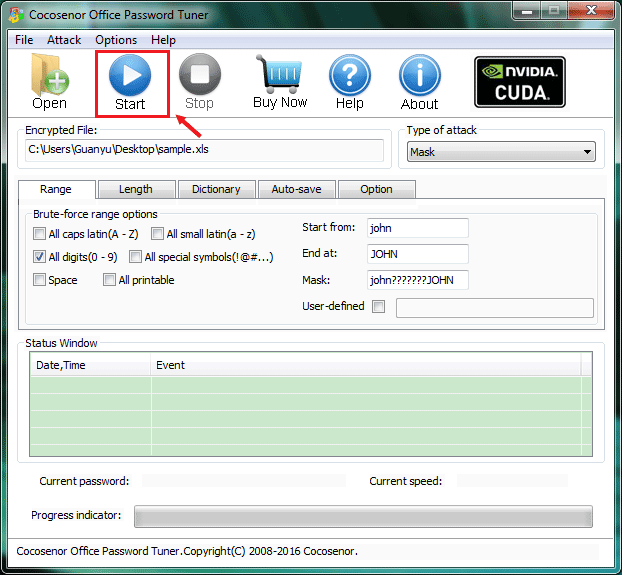Expand the Type of attack dropdown
This screenshot has width=622, height=575.
(x=501, y=152)
